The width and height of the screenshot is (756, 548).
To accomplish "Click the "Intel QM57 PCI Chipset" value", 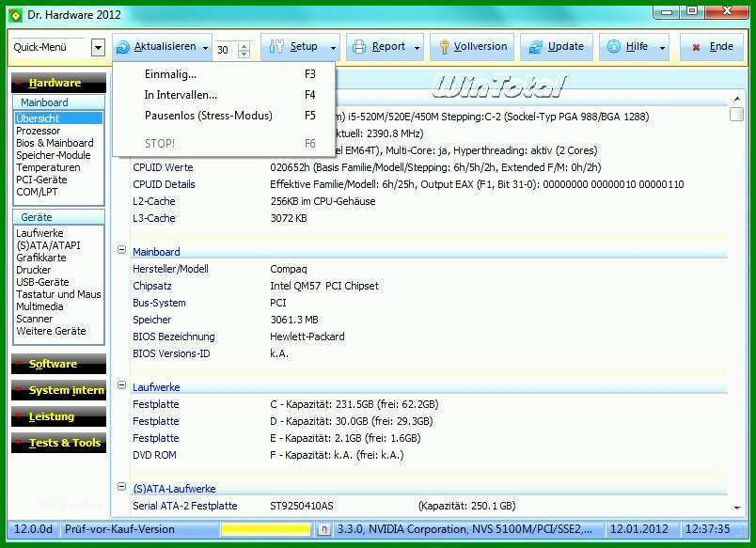I will click(324, 286).
